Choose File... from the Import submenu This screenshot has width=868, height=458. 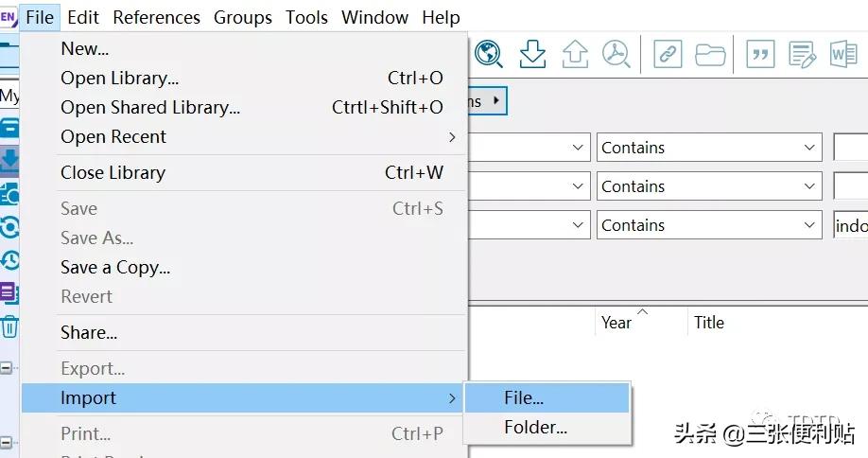click(x=524, y=398)
